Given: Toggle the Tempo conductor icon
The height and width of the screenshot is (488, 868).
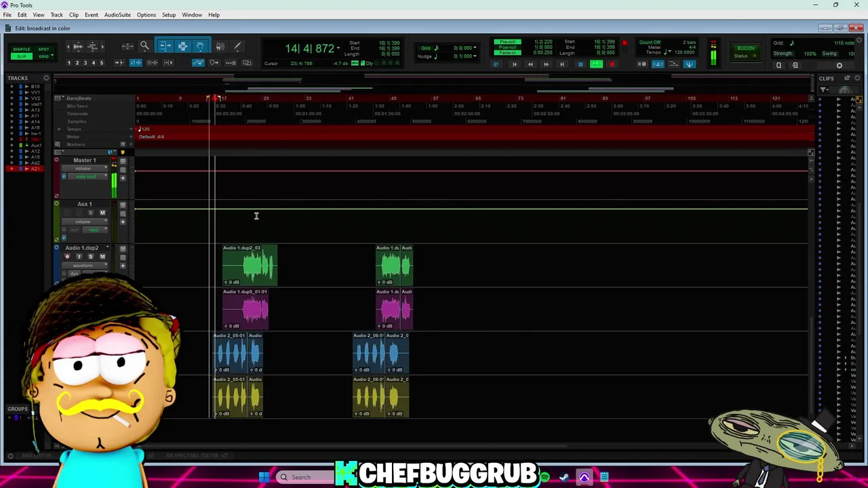Looking at the screenshot, I should coord(690,64).
